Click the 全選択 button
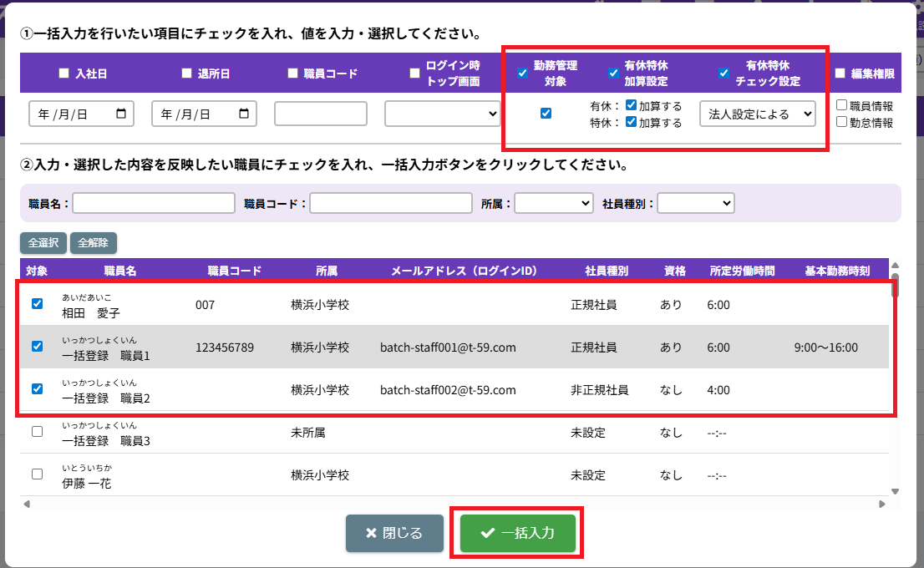The width and height of the screenshot is (924, 568). 43,243
